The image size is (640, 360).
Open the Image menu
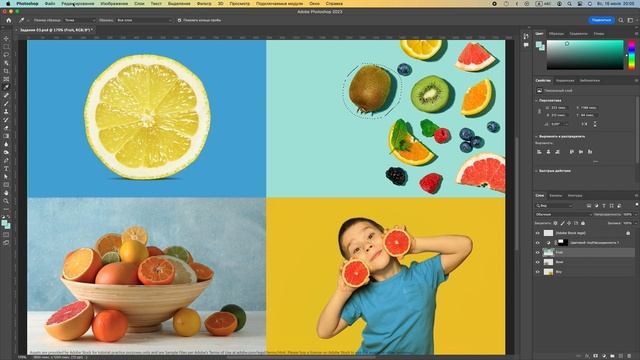pos(114,3)
